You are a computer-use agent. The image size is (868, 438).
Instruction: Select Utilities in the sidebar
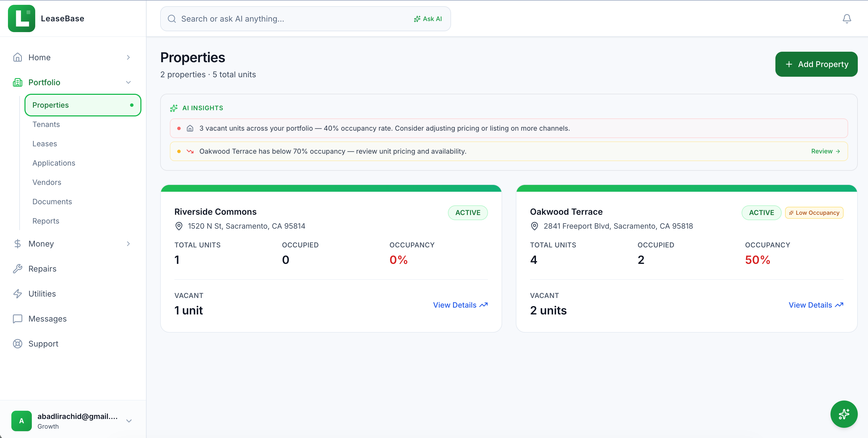pos(42,293)
